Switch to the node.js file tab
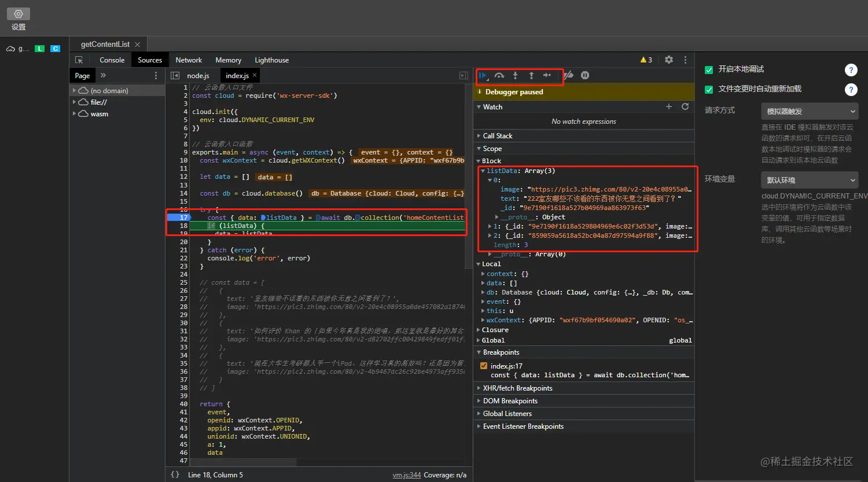This screenshot has width=868, height=482. (x=198, y=76)
